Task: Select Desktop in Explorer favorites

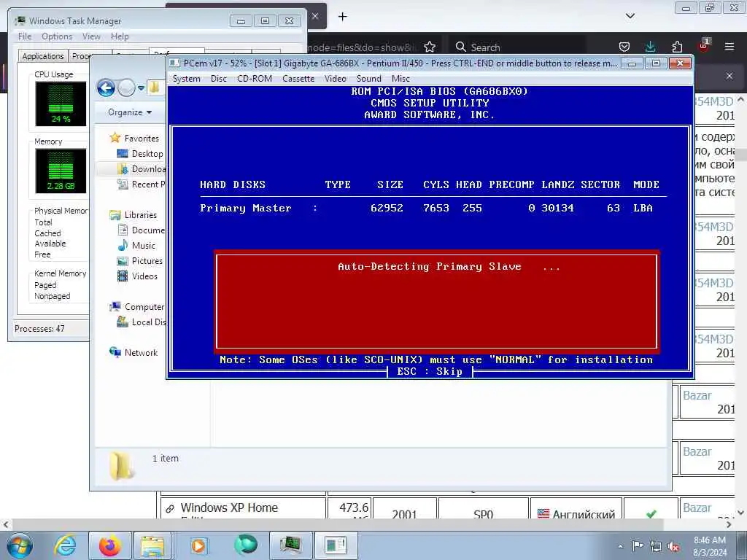Action: click(x=147, y=153)
